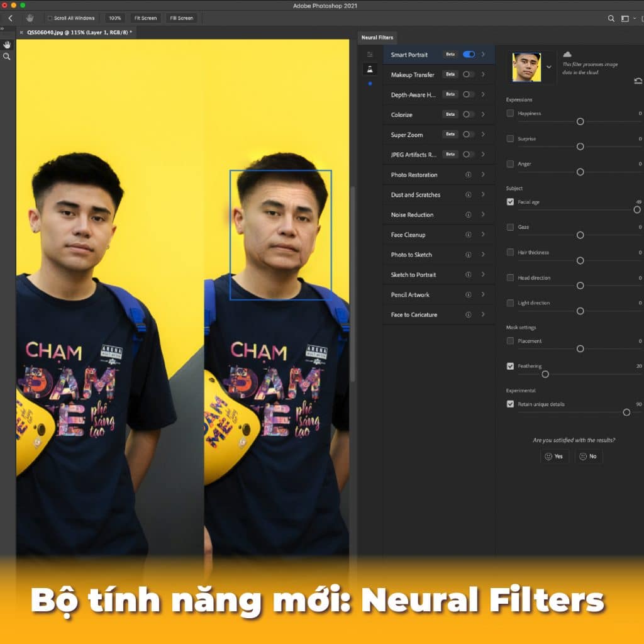Screen dimensions: 644x644
Task: Check the Happiness checkbox
Action: (x=510, y=113)
